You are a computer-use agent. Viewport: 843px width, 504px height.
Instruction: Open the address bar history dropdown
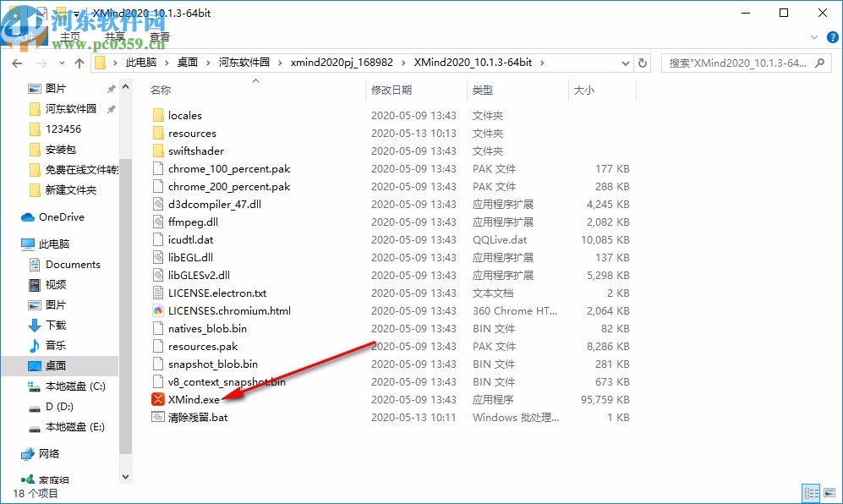tap(624, 62)
